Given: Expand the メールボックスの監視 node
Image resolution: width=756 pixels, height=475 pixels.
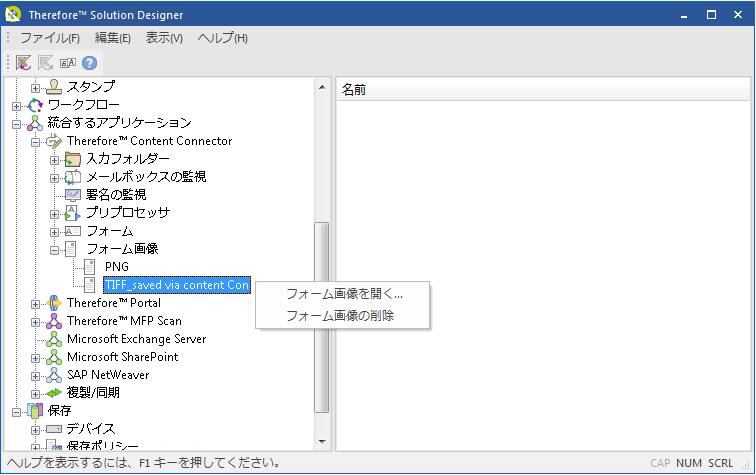Looking at the screenshot, I should click(x=54, y=178).
